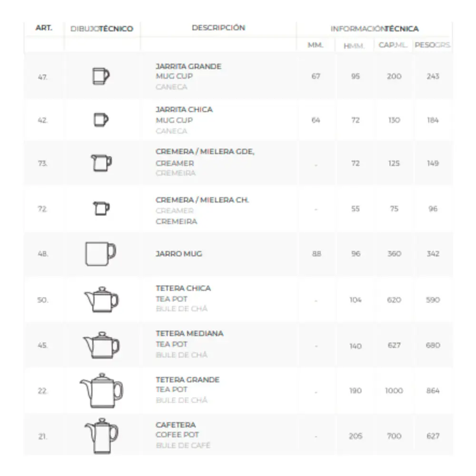Screen dimensions: 476x476
Task: Click the CAP. ML. column heading
Action: click(393, 46)
